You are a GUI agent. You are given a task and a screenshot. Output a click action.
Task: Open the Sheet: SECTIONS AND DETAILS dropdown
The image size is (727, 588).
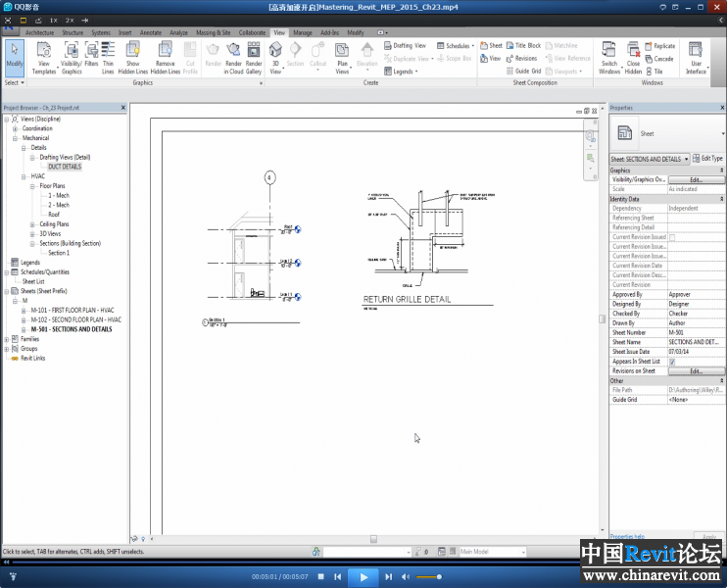click(x=650, y=159)
